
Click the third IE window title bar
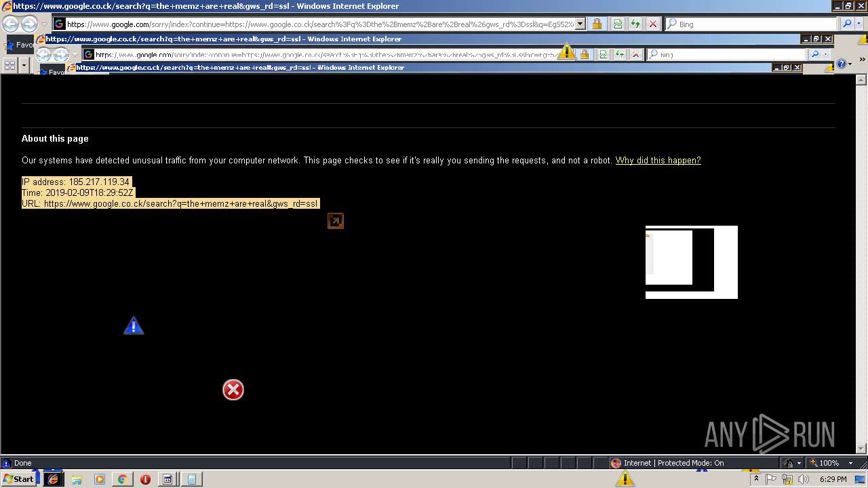419,68
